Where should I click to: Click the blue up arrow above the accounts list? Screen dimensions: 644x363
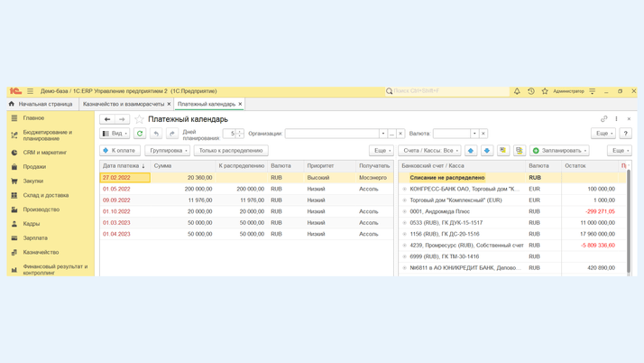coord(471,151)
